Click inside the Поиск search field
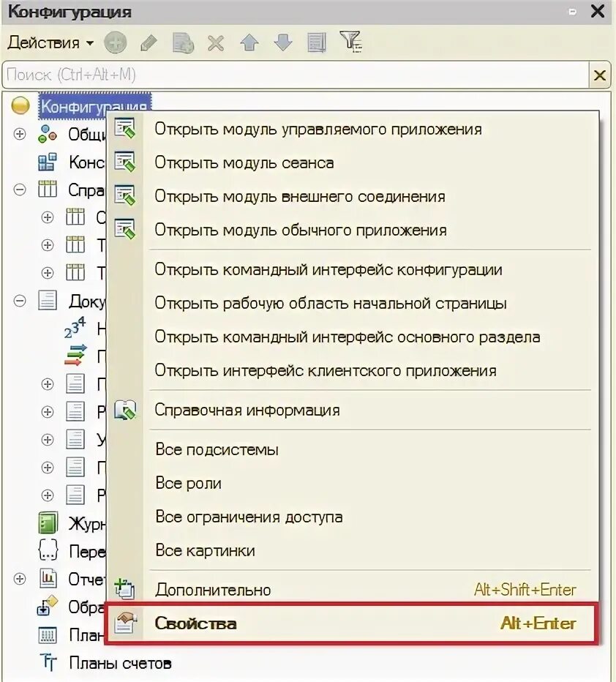 click(219, 75)
